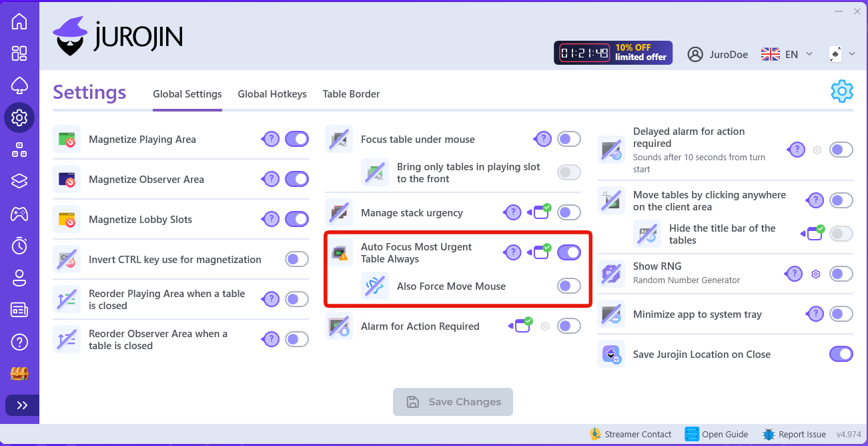The width and height of the screenshot is (868, 446).
Task: Click help icon for Magnetize Playing Area
Action: pos(271,139)
